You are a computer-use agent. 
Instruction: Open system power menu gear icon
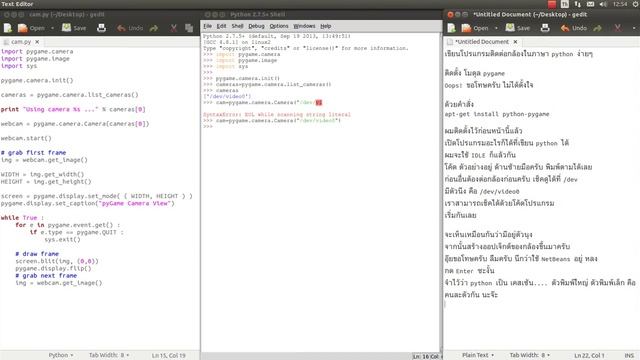pos(636,4)
